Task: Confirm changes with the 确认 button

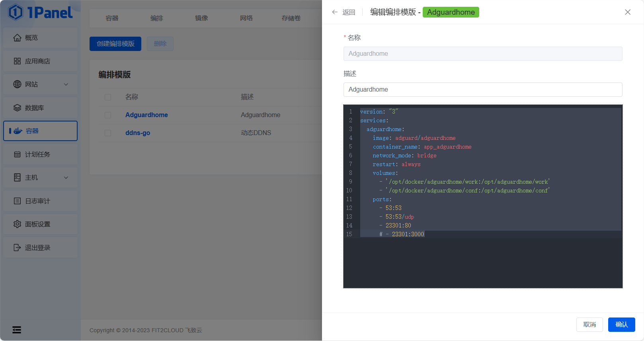Action: tap(622, 325)
